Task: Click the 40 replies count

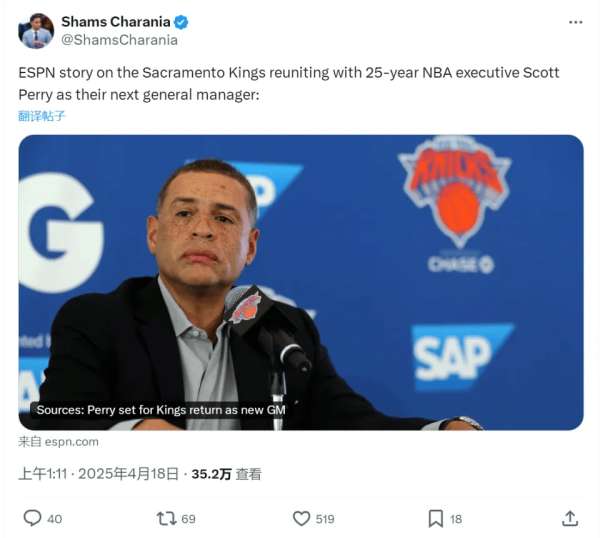Action: pyautogui.click(x=54, y=519)
